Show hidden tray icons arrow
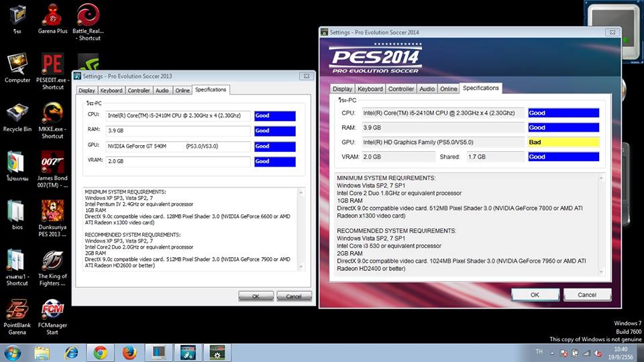 [552, 353]
